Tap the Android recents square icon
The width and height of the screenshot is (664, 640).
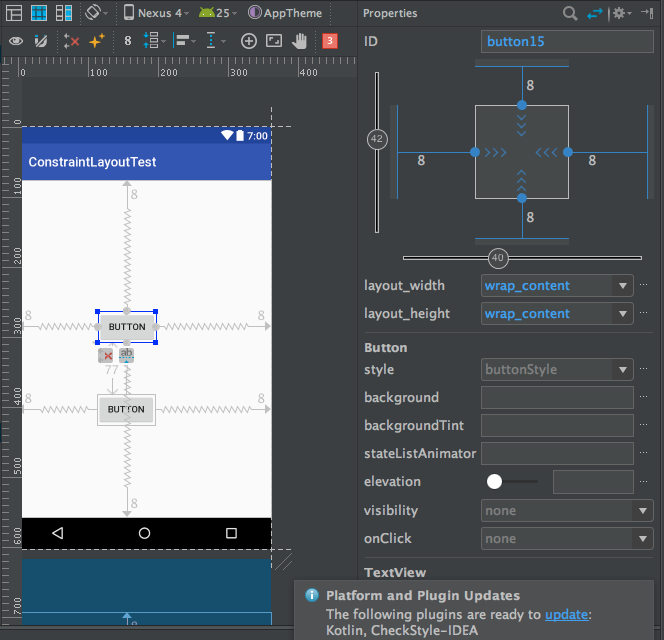(231, 533)
